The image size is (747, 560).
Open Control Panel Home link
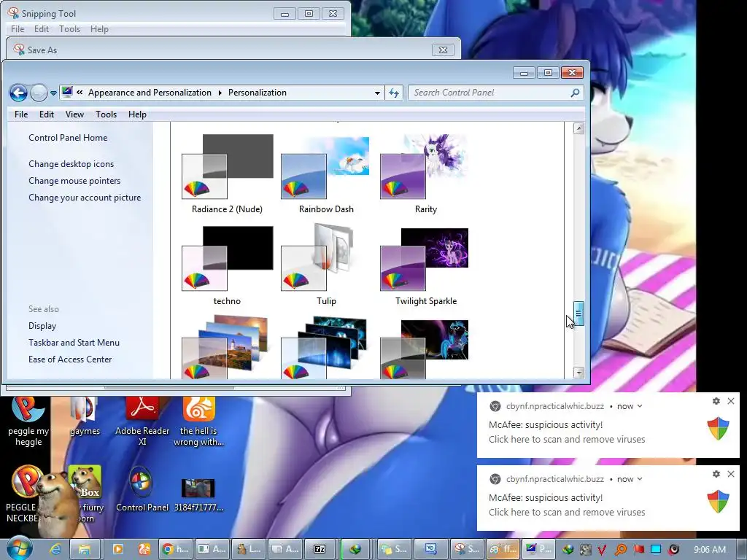point(68,138)
